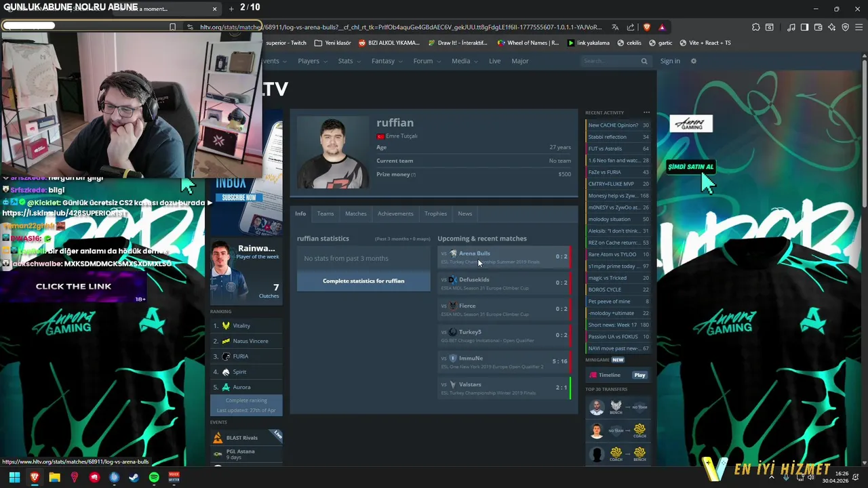Image resolution: width=868 pixels, height=488 pixels.
Task: Open the Brave Wallet icon
Action: coord(818,27)
